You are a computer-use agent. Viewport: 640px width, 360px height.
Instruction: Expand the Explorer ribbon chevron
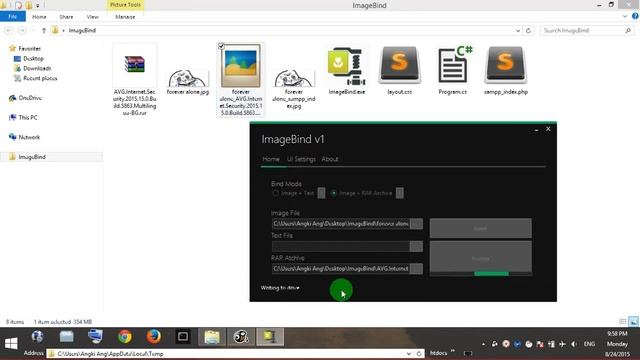pos(624,17)
